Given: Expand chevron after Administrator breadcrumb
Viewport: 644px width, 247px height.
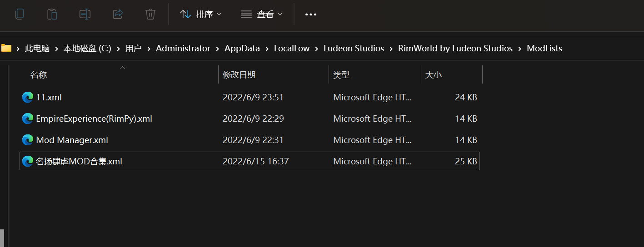Looking at the screenshot, I should [218, 48].
